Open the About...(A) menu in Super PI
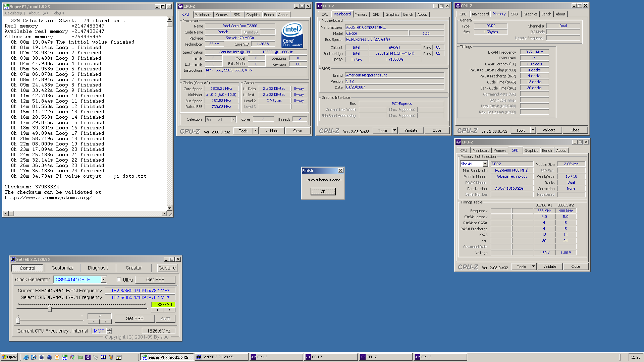 pos(38,13)
